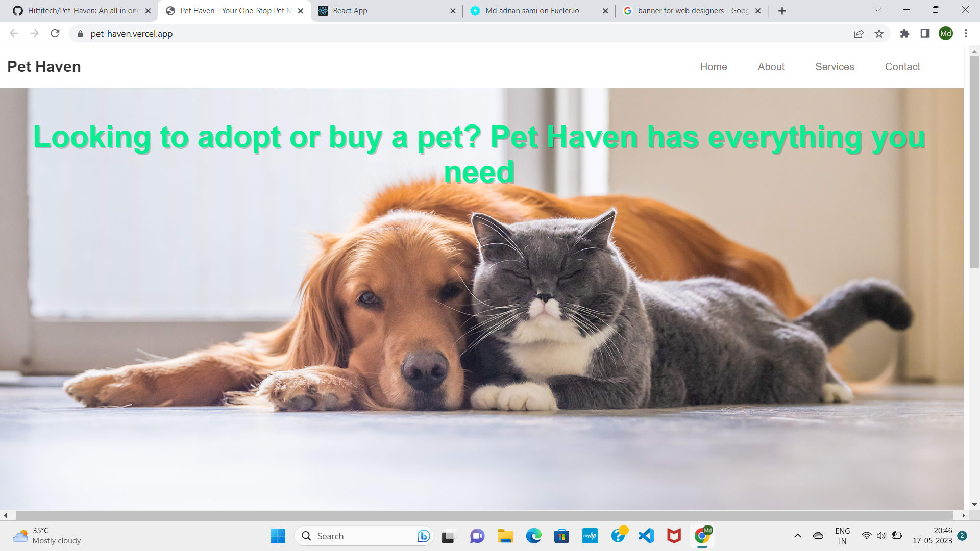
Task: Click the Contact navigation link
Action: point(902,67)
